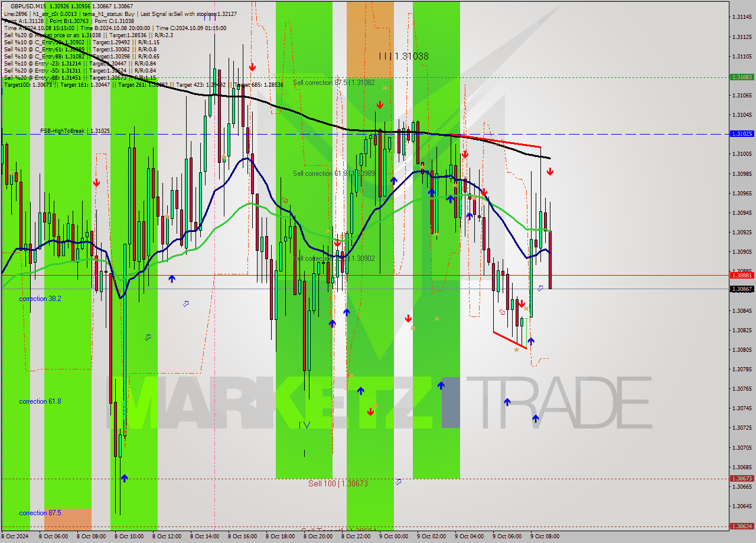Click the '8 Oct 10:00' time label
Screen dimensions: 756x543
tap(129, 537)
